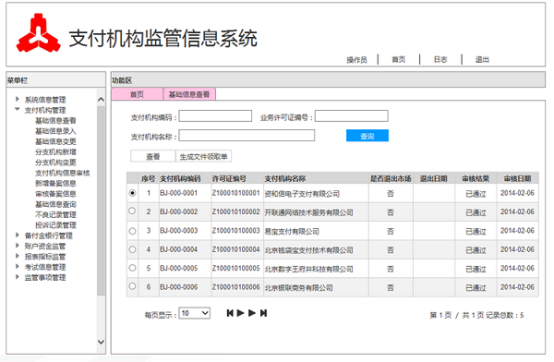Switch to 首页 tab in function area
The image size is (554, 362).
tap(137, 94)
